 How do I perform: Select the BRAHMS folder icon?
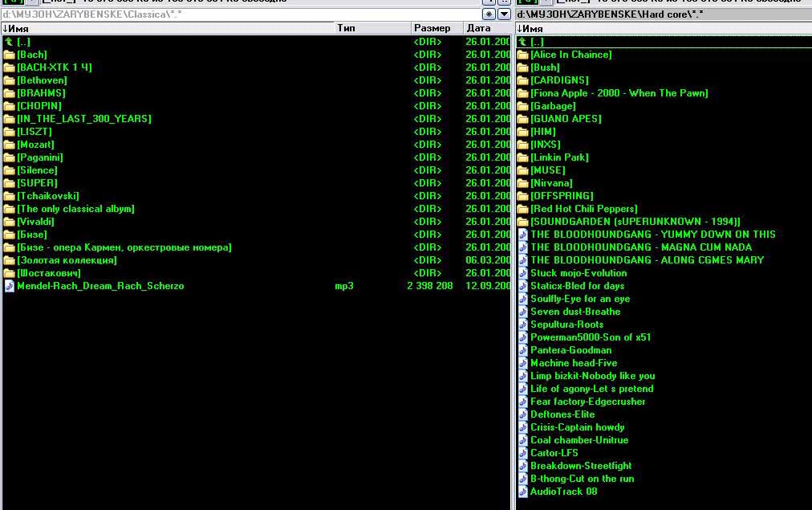point(9,93)
